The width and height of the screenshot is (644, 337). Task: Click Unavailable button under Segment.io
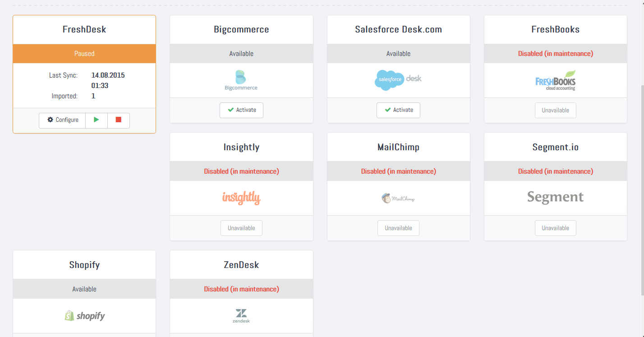tap(556, 228)
